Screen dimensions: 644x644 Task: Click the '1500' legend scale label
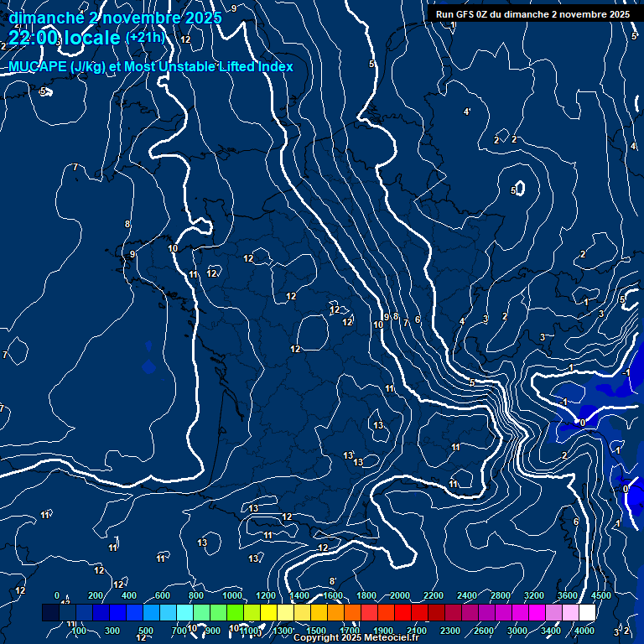(x=316, y=631)
